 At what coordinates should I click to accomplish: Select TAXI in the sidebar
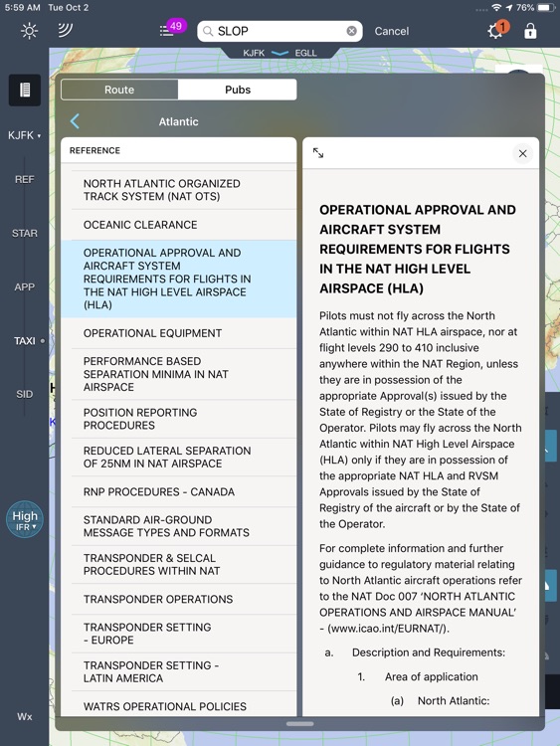pyautogui.click(x=24, y=340)
